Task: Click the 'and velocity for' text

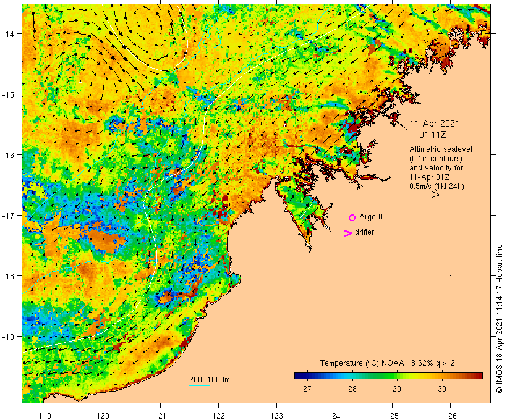Action: tap(436, 168)
